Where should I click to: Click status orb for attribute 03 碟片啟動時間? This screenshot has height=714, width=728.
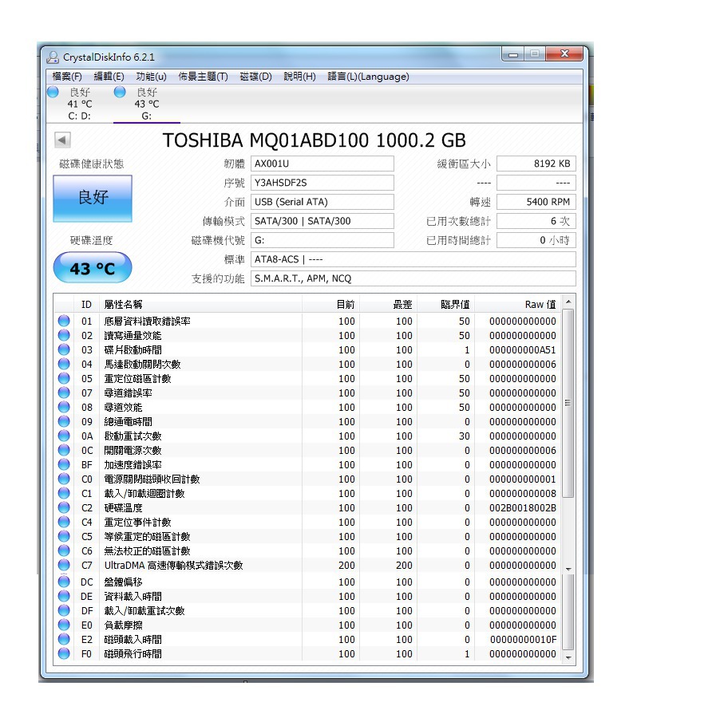coord(64,349)
